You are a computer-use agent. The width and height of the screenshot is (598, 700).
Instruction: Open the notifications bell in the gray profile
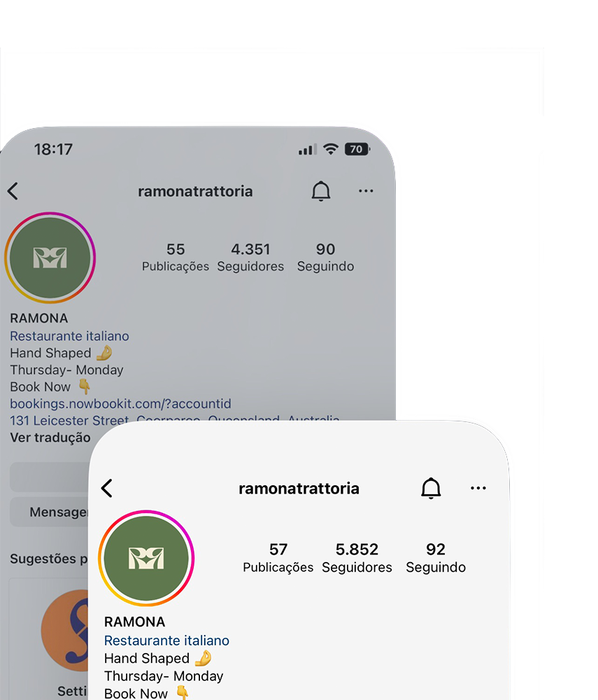tap(320, 191)
